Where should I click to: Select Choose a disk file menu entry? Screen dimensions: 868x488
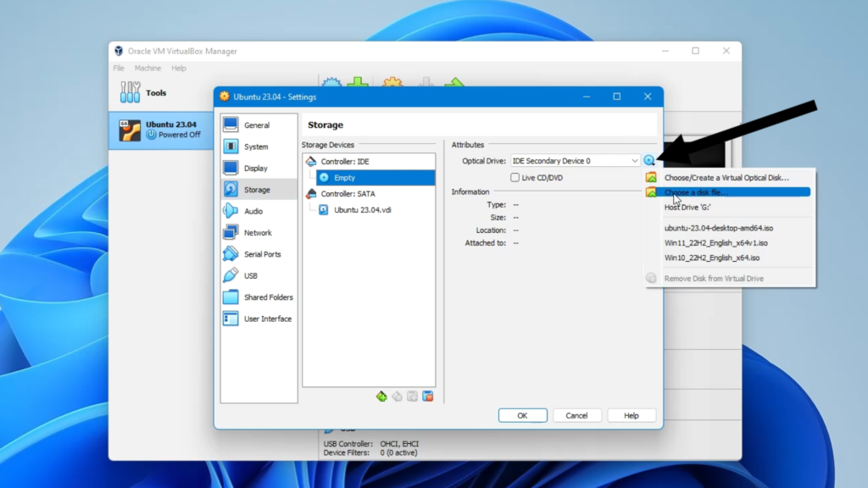pos(728,192)
